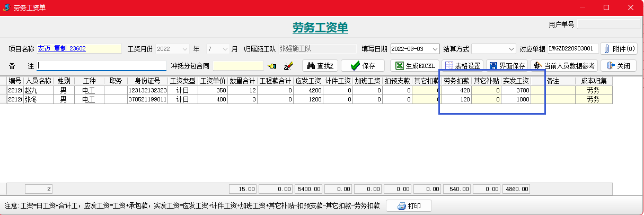Open 当前人员数据参考 reference
This screenshot has width=644, height=215.
[564, 66]
